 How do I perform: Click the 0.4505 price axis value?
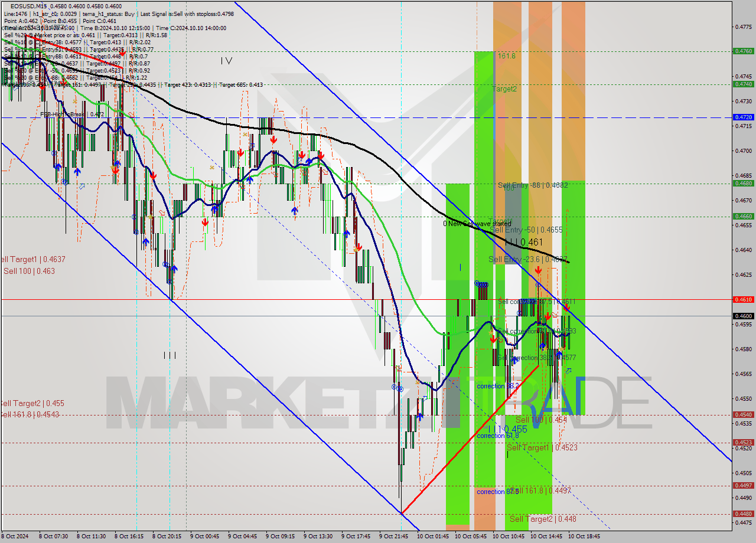click(x=743, y=473)
